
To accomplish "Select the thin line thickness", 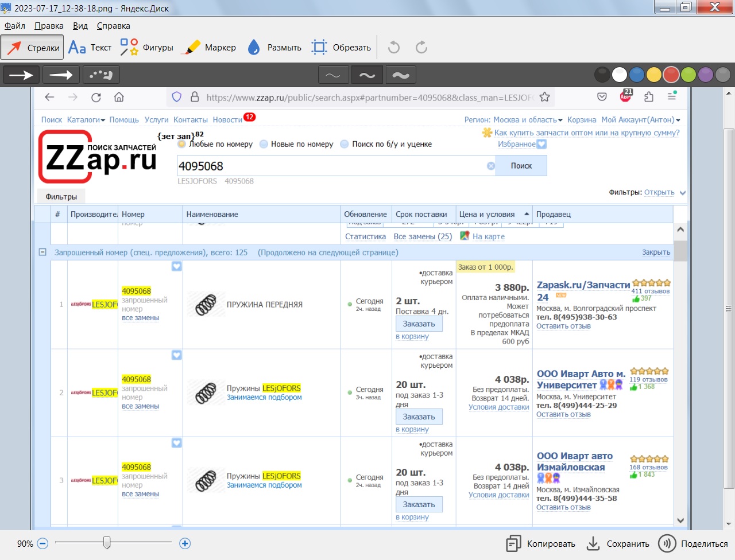I will tap(333, 75).
